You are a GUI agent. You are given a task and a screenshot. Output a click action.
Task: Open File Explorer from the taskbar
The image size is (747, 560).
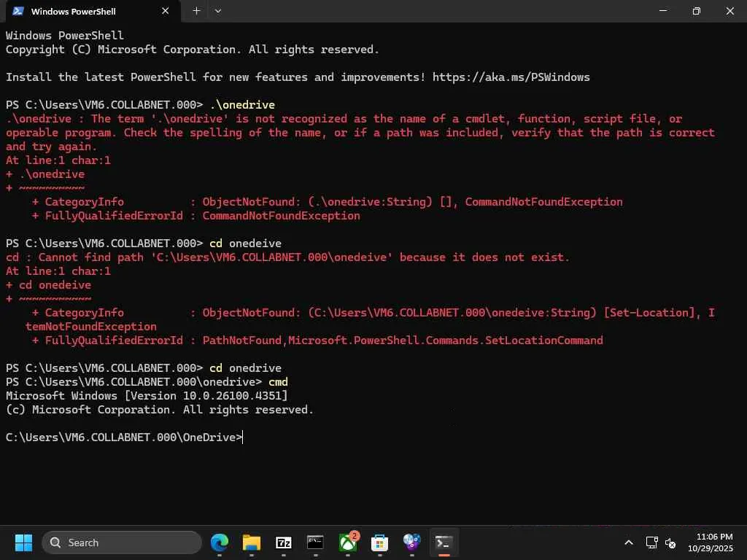point(252,542)
